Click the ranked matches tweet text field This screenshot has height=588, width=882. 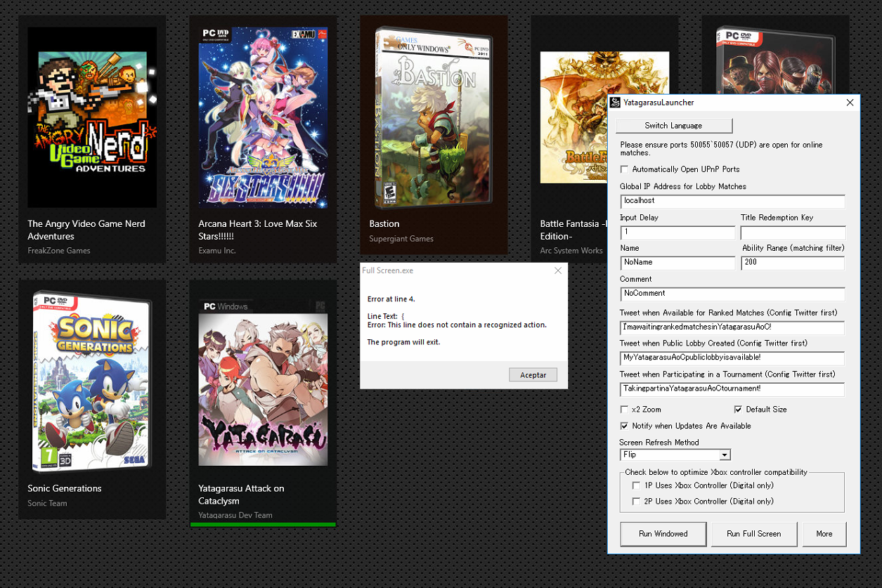(732, 328)
